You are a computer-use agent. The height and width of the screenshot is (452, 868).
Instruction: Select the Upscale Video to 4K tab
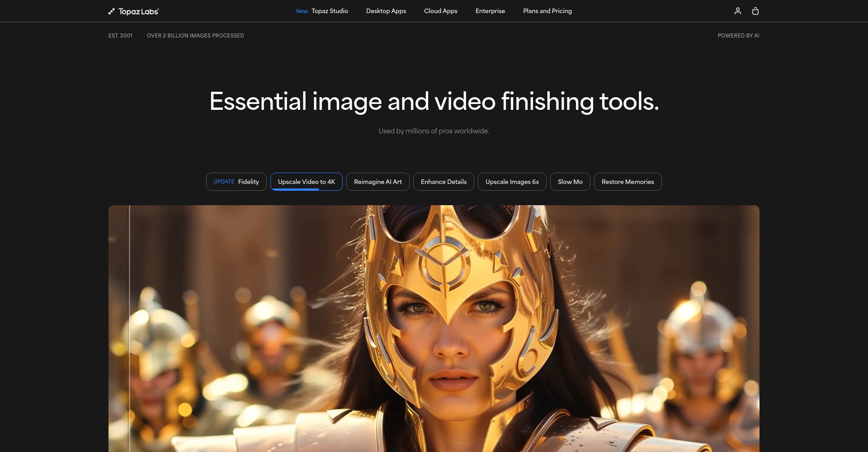pos(306,182)
